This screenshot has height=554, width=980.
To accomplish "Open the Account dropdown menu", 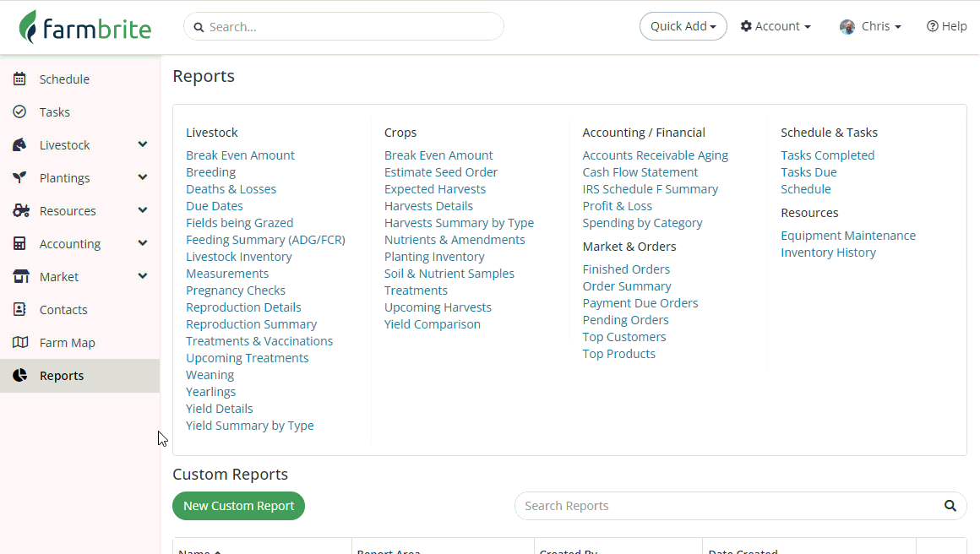I will (x=776, y=26).
